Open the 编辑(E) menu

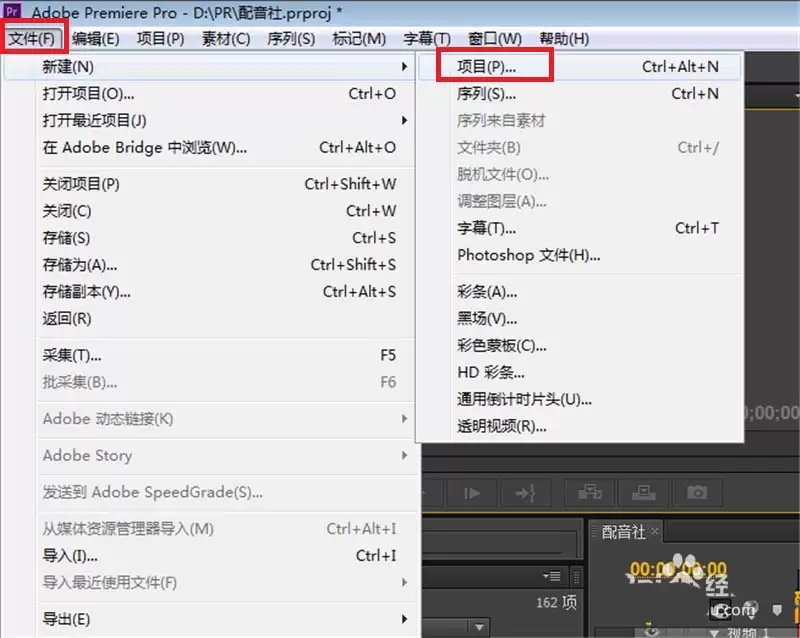coord(96,39)
